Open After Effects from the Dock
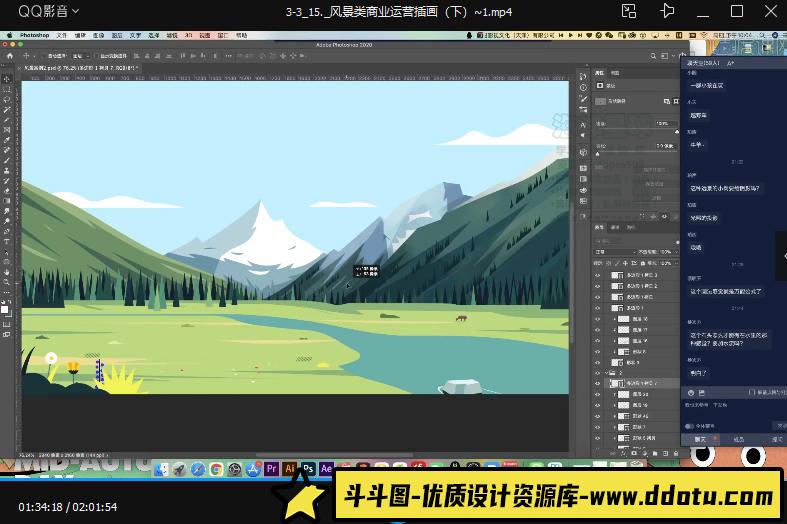The image size is (787, 524). [326, 468]
